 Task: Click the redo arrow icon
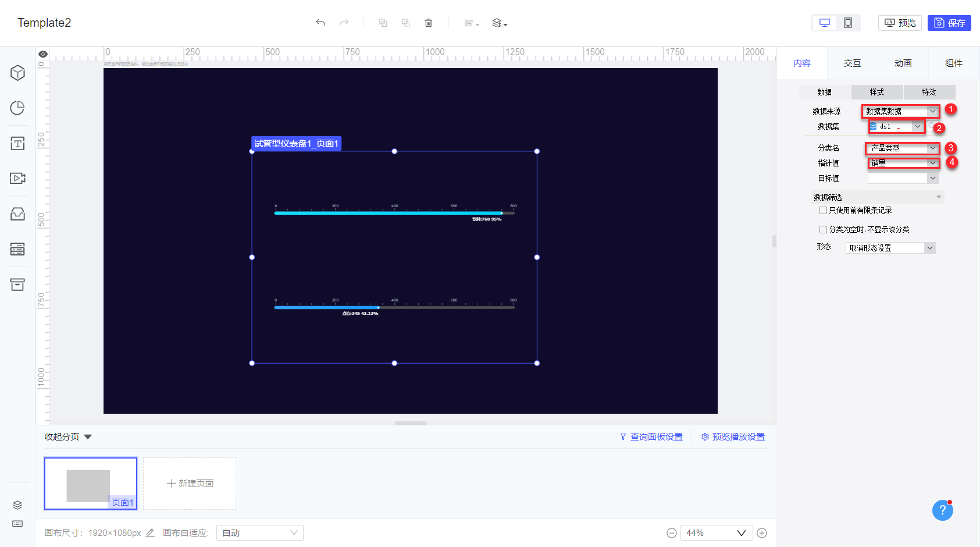pos(344,23)
